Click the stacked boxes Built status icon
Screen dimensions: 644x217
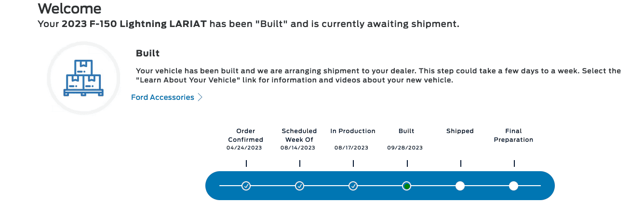click(83, 78)
